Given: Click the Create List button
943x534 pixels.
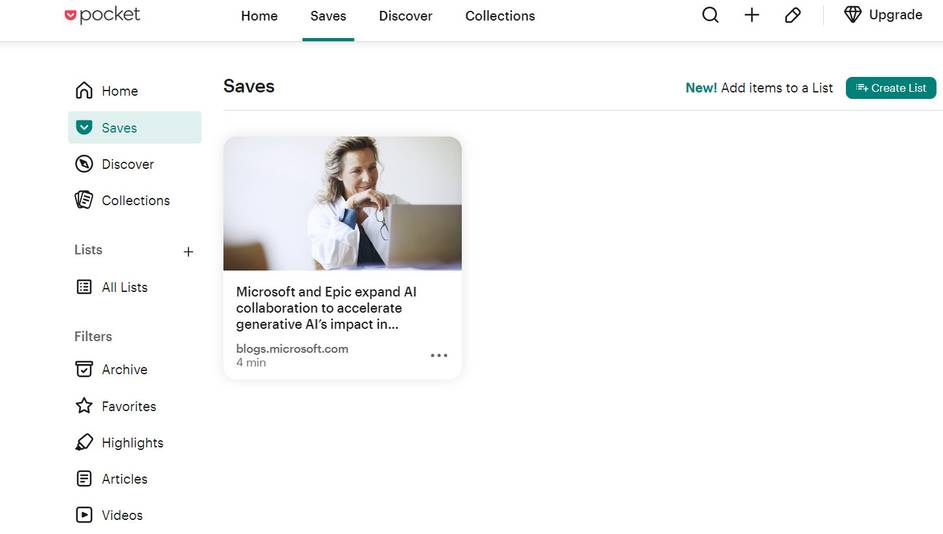Looking at the screenshot, I should 891,88.
